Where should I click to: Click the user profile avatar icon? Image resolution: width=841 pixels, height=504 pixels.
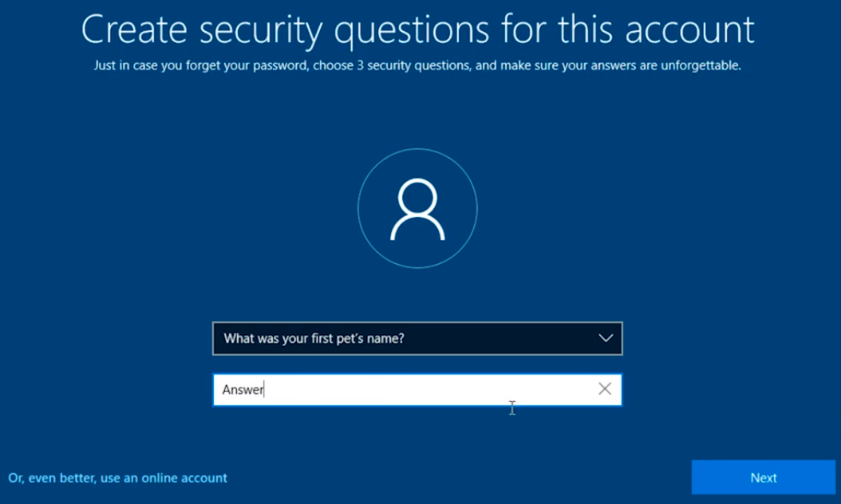tap(417, 209)
